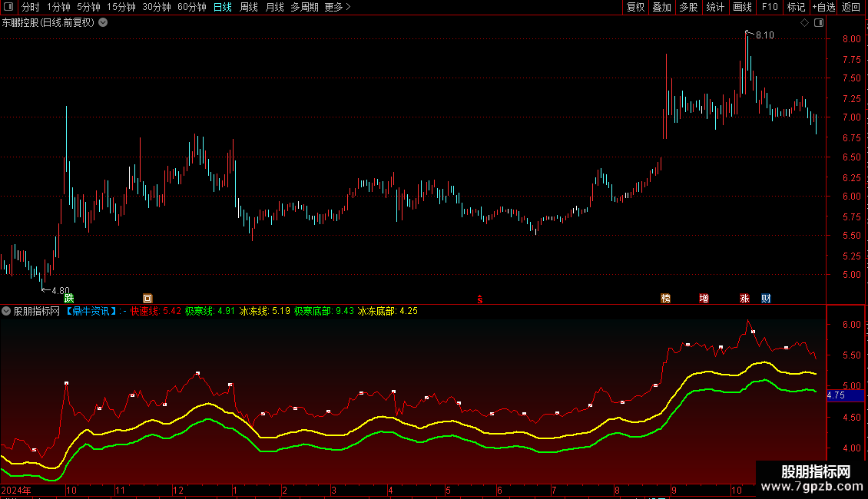Image resolution: width=868 pixels, height=499 pixels.
Task: Open the 复权 adjustment menu
Action: [635, 7]
